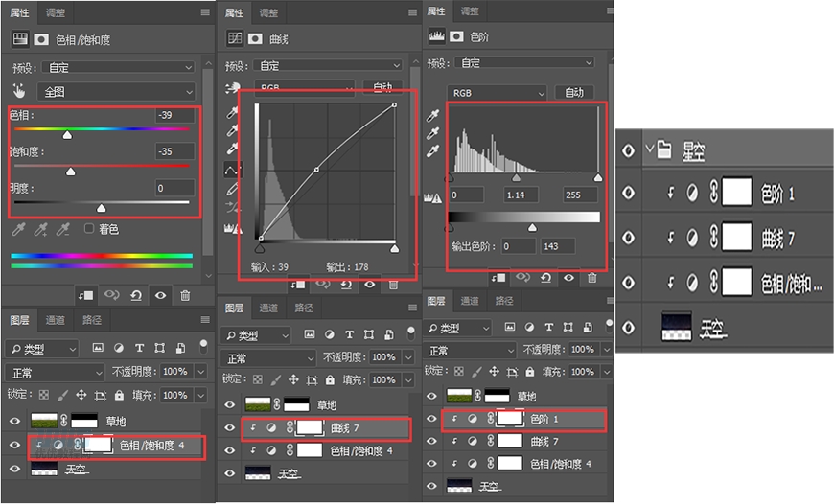Click the 自动 auto button in Levels properties
The image size is (834, 504).
[574, 93]
